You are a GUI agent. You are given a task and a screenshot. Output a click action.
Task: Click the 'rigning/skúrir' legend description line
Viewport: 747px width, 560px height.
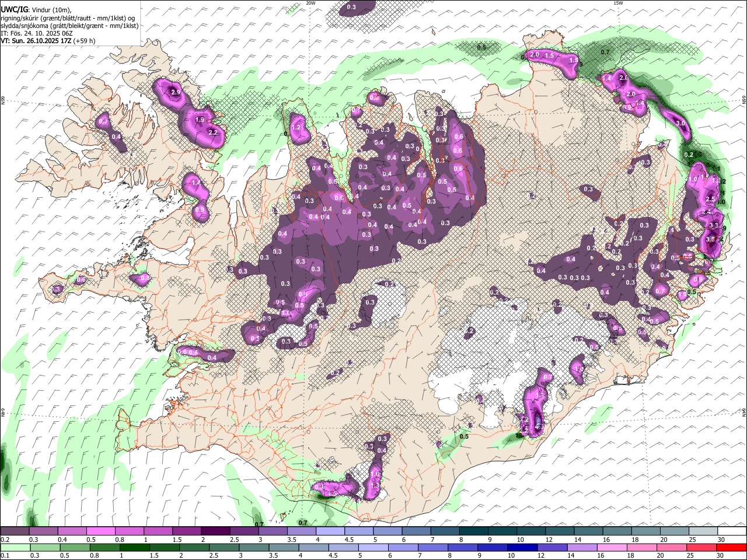(68, 17)
